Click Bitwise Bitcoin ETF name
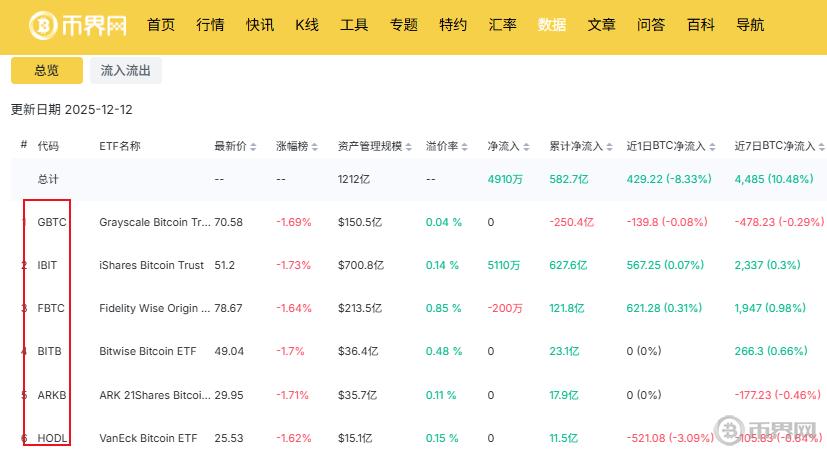Viewport: 827px width, 458px height. (148, 352)
